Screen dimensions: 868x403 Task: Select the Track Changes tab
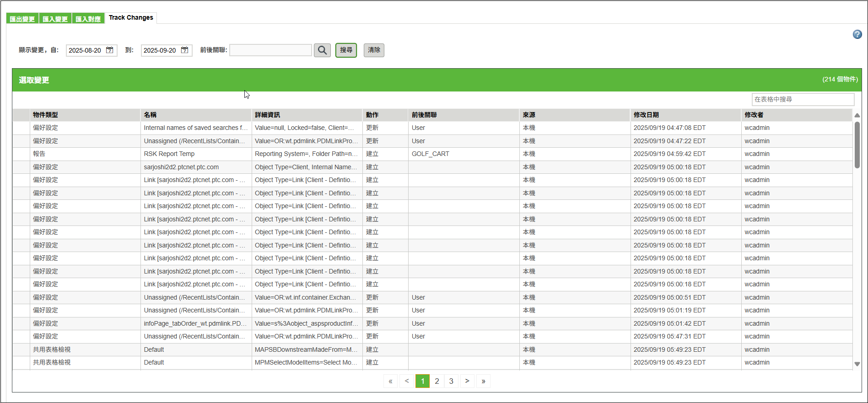coord(131,18)
